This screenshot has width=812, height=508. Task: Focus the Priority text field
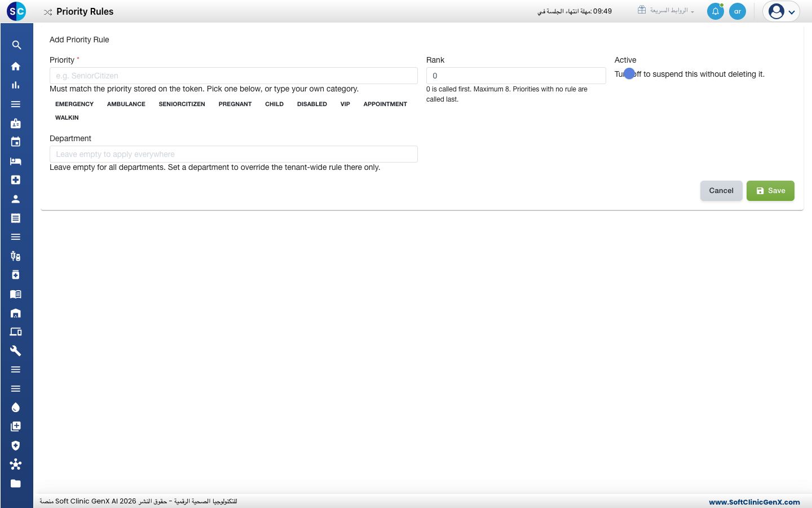click(233, 76)
